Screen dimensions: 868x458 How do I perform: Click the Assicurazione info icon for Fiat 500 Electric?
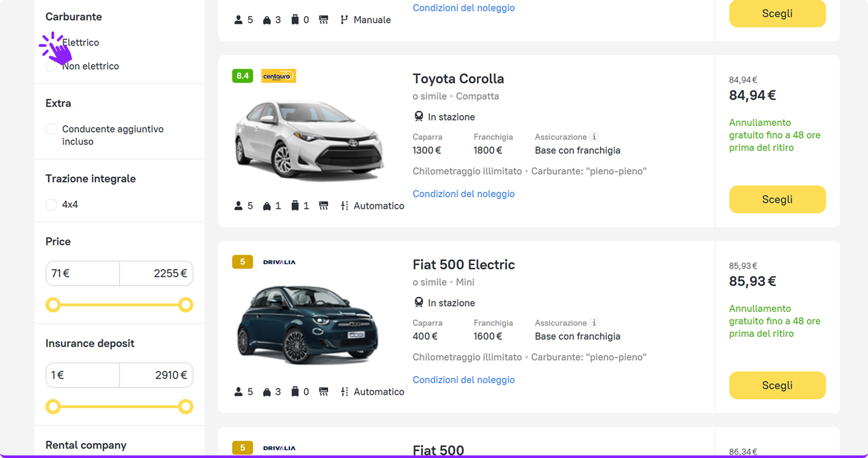click(594, 323)
